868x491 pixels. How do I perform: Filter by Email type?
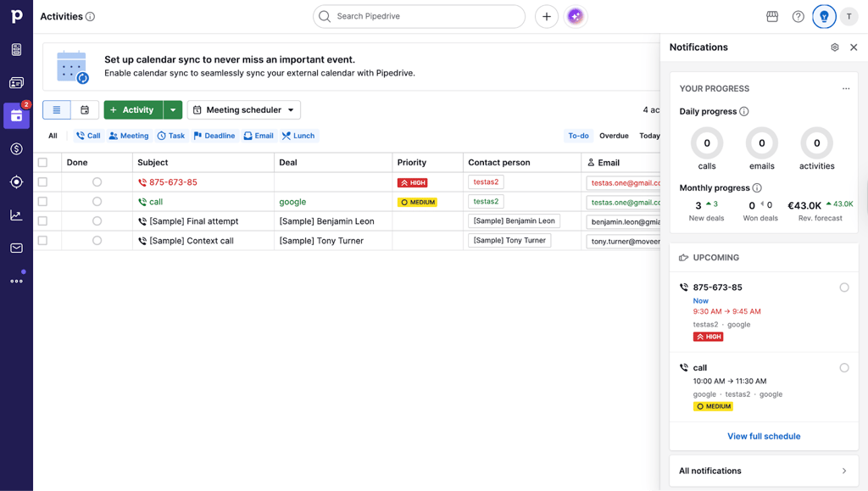[x=259, y=136]
